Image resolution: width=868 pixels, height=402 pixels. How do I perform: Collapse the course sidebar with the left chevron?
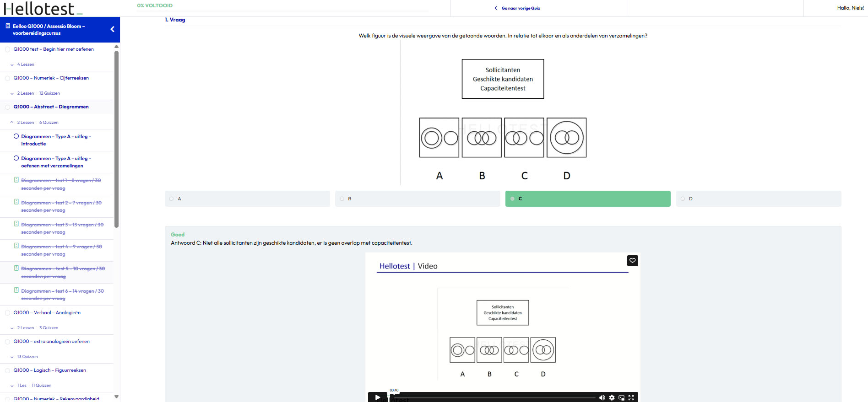tap(112, 29)
